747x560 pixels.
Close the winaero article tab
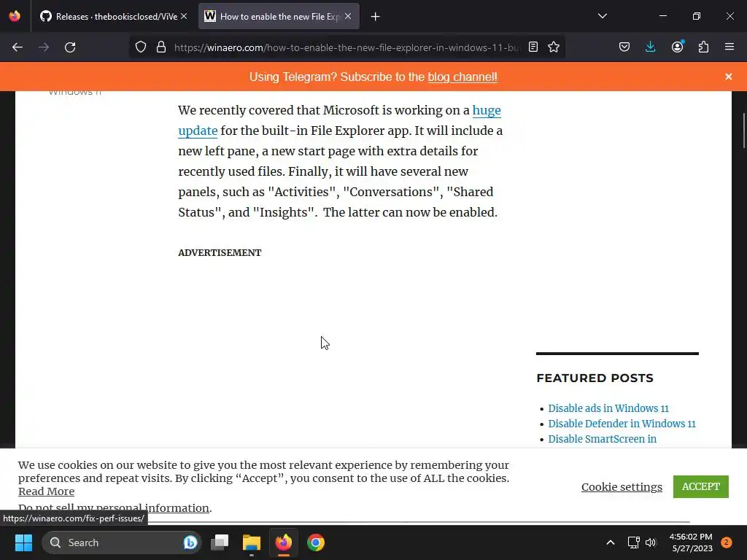[x=348, y=17]
